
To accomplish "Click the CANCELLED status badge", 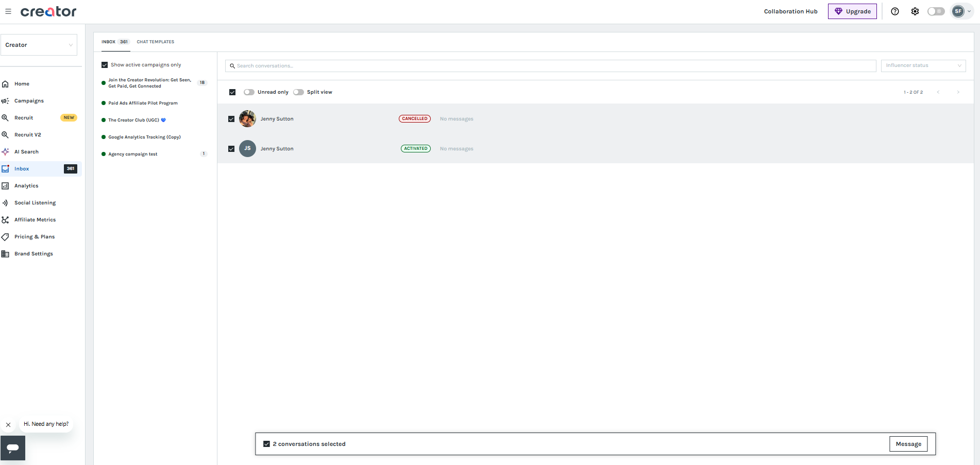I will [x=415, y=119].
